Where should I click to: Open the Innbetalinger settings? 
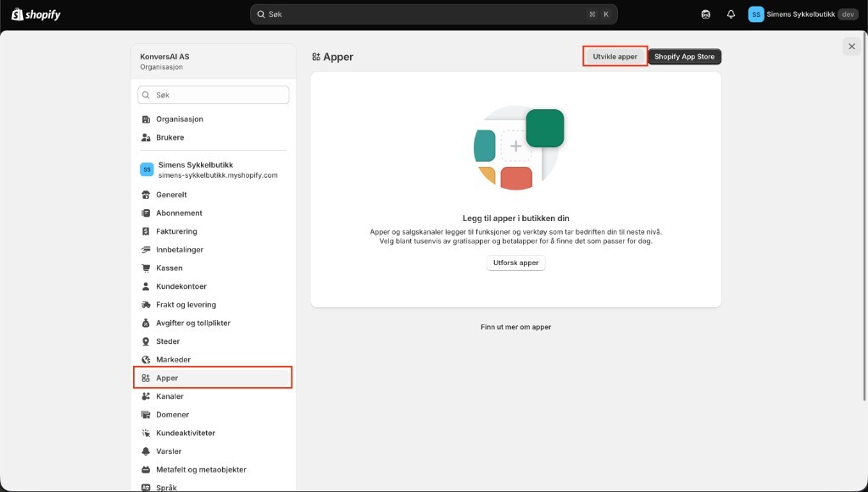(213, 249)
